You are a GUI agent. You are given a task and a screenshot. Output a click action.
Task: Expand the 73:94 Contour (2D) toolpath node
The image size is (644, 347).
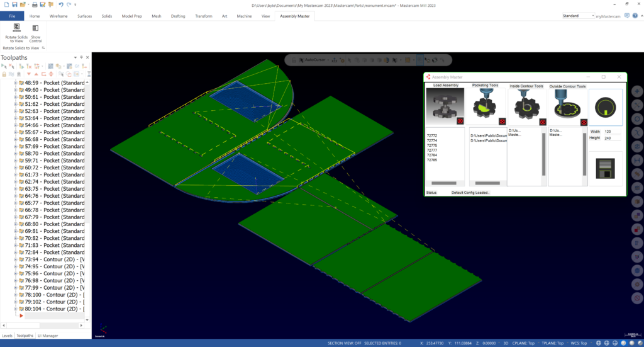15,259
